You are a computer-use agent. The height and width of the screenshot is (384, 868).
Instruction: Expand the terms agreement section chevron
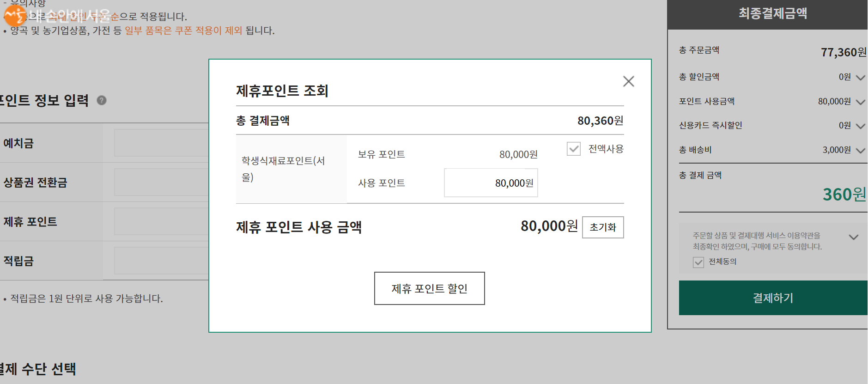854,237
